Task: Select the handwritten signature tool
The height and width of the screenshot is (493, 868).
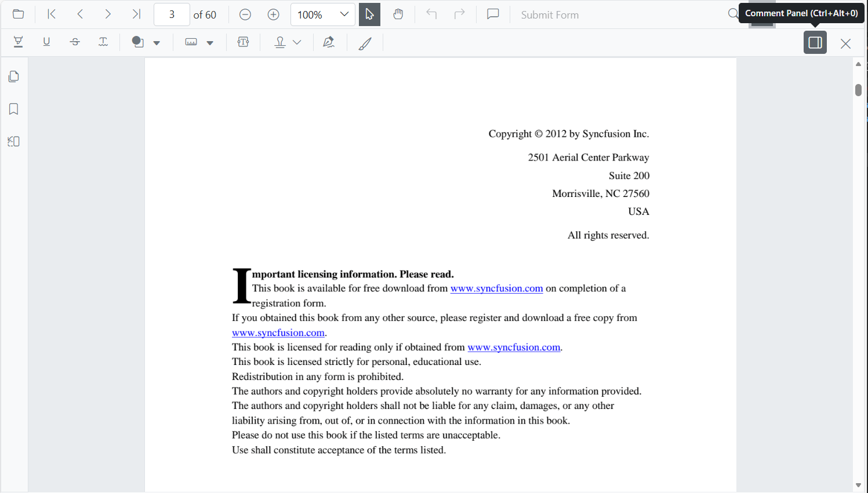Action: click(329, 42)
